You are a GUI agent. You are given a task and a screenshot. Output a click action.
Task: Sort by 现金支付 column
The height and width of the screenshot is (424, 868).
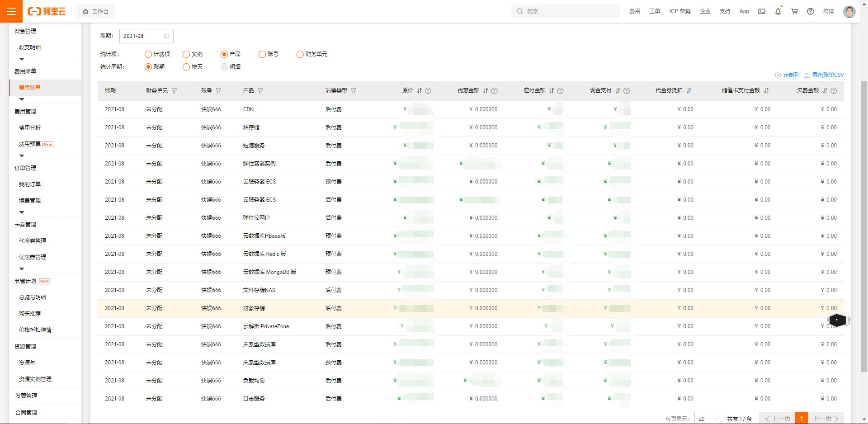pos(618,91)
